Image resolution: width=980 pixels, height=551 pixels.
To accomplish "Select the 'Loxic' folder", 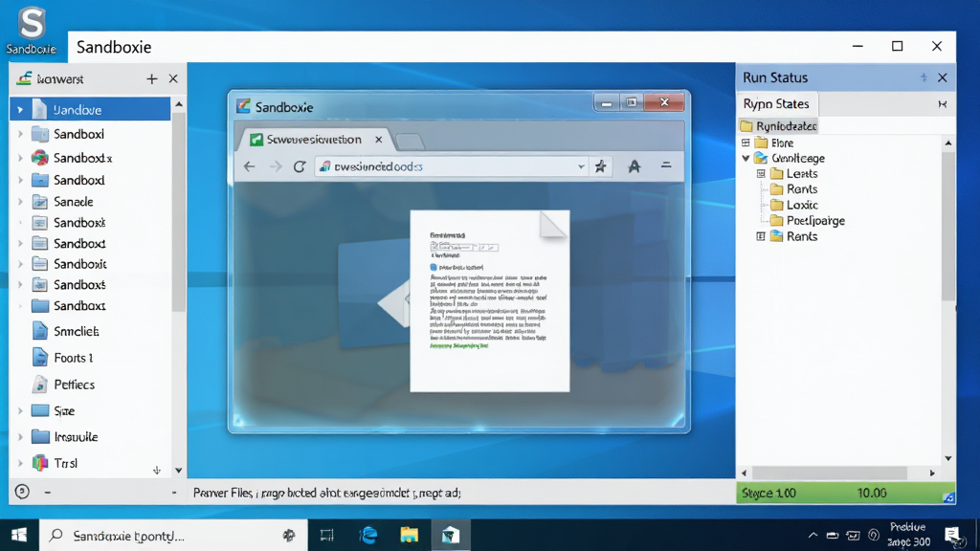I will 794,205.
